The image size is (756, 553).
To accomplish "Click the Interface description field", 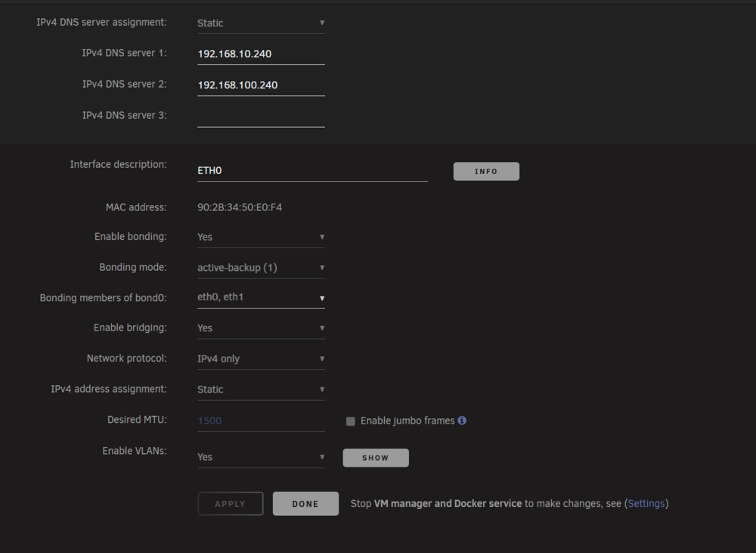I will 312,171.
